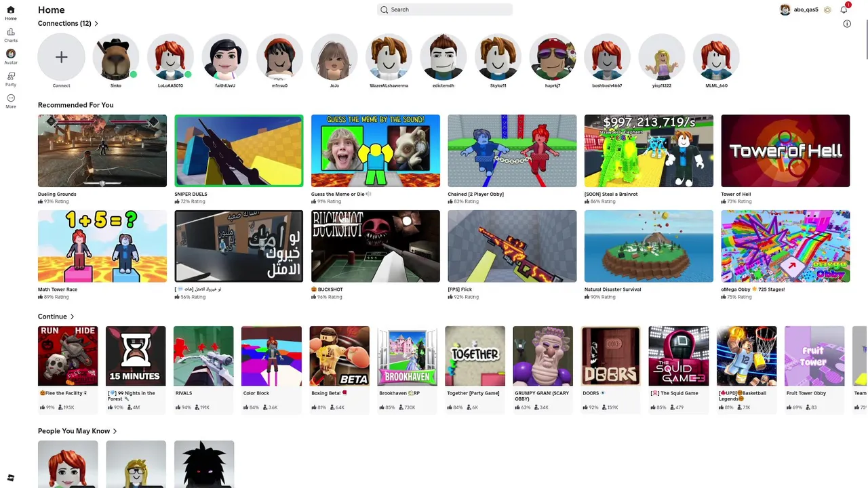Open blonde-haired suggested person card
Viewport: 868px width, 488px height.
click(136, 464)
